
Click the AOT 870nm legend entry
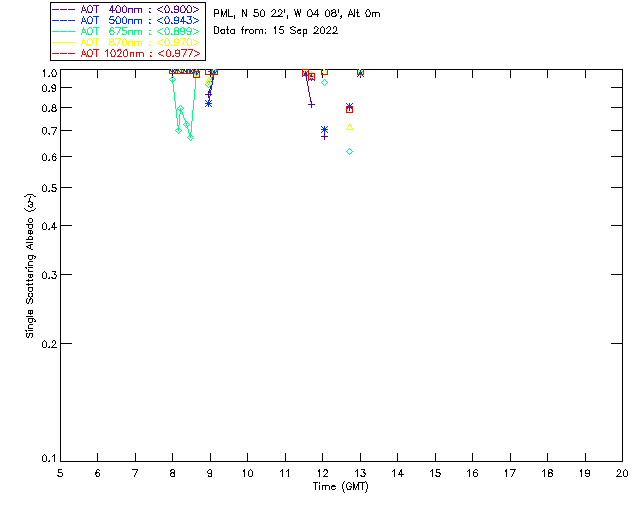coord(127,42)
